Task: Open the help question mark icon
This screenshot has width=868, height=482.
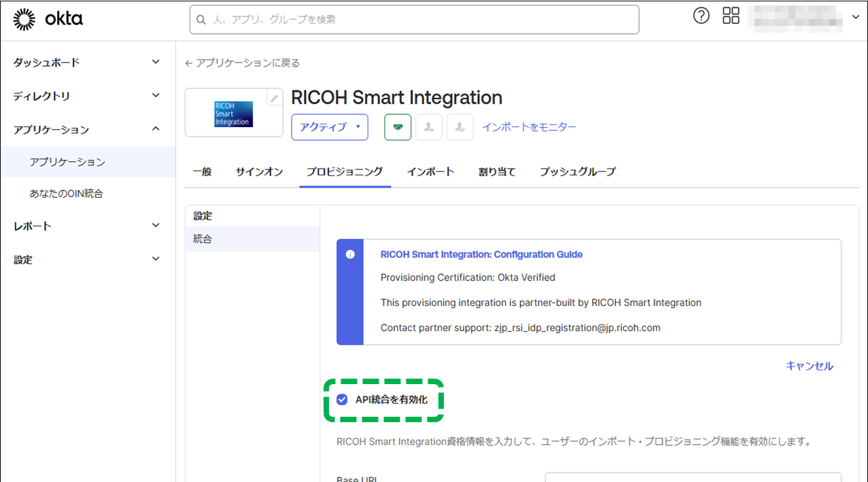Action: tap(701, 16)
